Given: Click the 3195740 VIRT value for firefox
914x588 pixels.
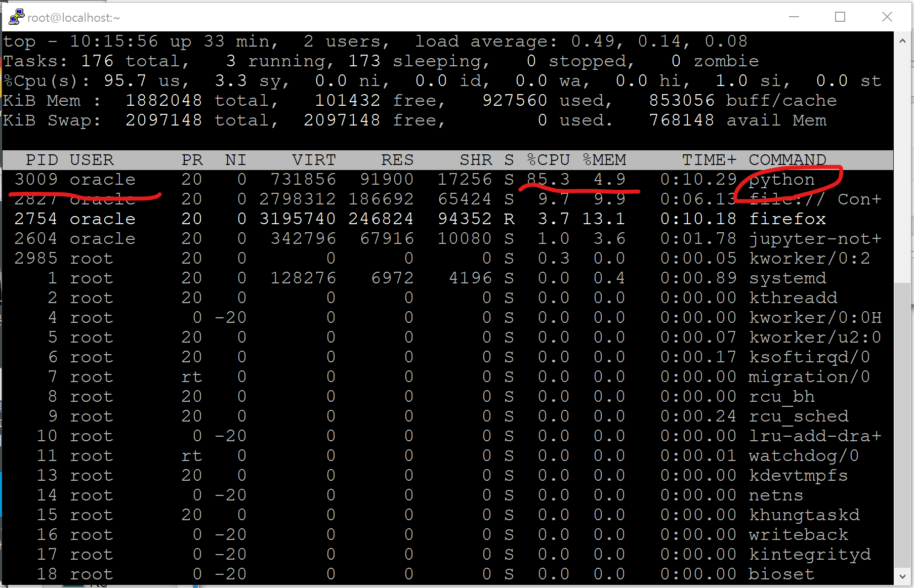Looking at the screenshot, I should 298,219.
